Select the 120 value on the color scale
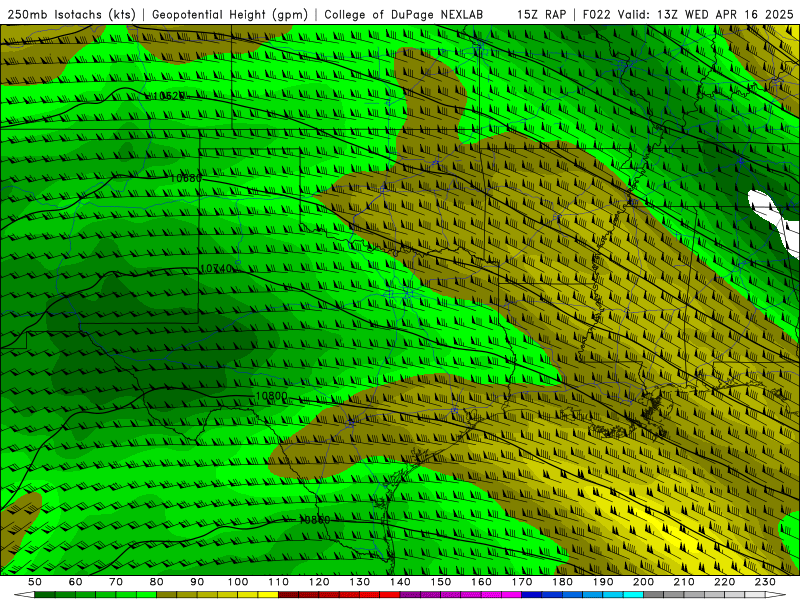The width and height of the screenshot is (800, 600). click(x=319, y=582)
